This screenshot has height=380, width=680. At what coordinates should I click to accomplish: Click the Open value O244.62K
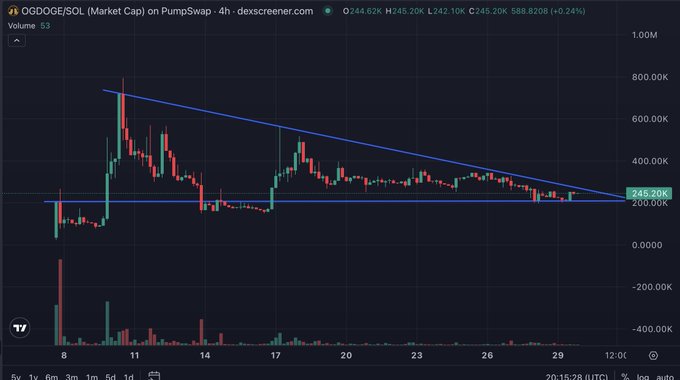point(362,11)
